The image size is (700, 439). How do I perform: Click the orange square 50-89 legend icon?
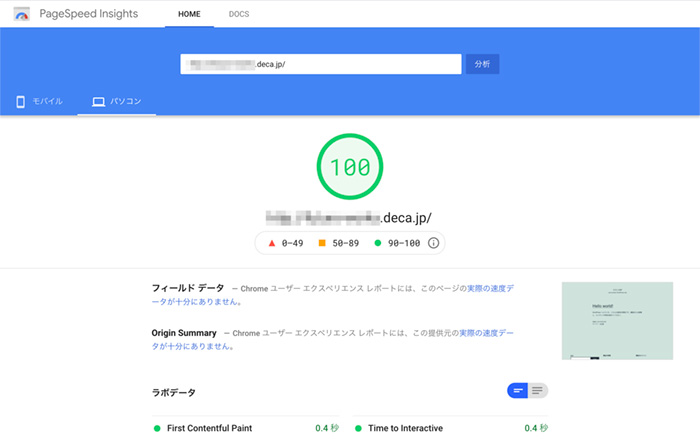coord(322,243)
